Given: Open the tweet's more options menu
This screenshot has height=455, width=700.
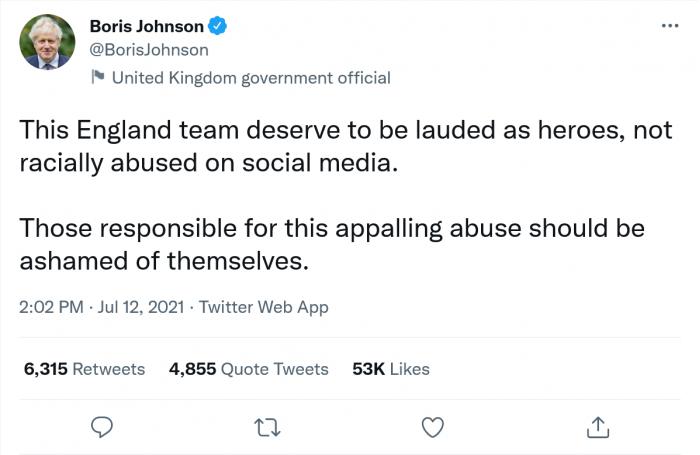Looking at the screenshot, I should [x=669, y=26].
